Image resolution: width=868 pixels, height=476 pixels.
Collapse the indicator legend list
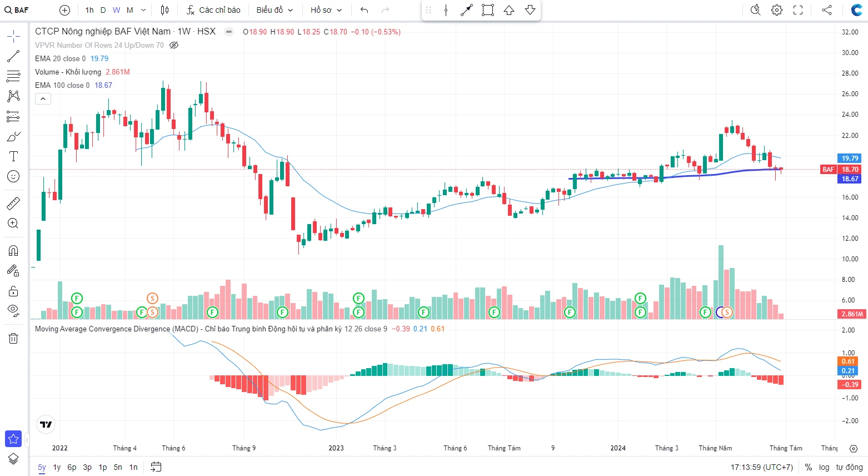(43, 99)
